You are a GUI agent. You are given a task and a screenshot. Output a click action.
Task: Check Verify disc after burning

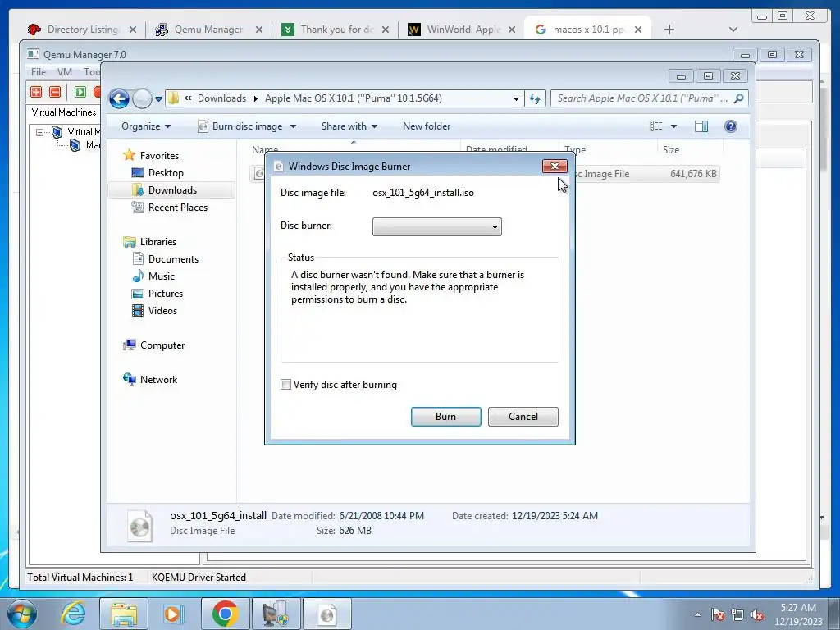click(285, 385)
